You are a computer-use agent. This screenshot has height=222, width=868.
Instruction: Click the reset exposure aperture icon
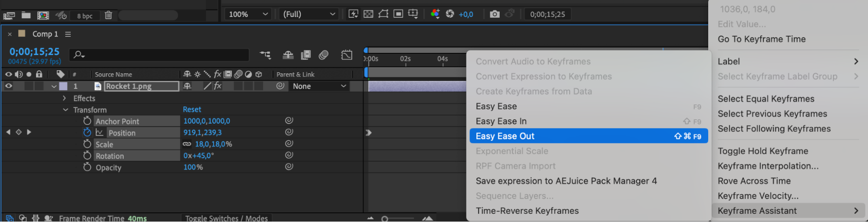click(450, 14)
